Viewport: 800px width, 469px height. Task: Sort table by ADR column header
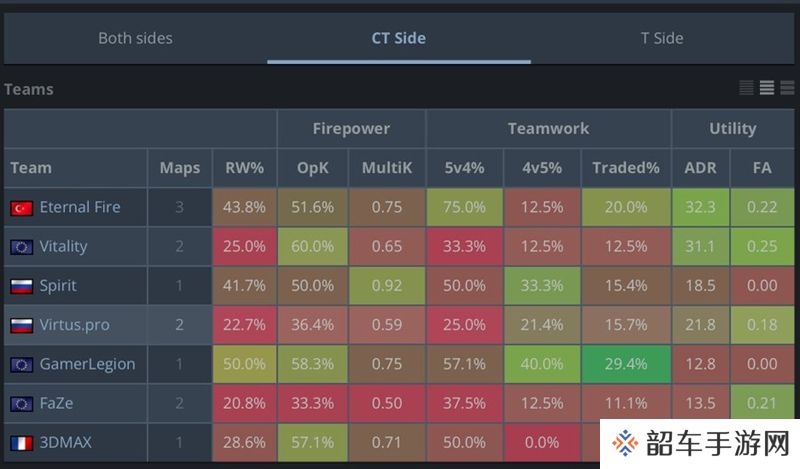[x=701, y=168]
